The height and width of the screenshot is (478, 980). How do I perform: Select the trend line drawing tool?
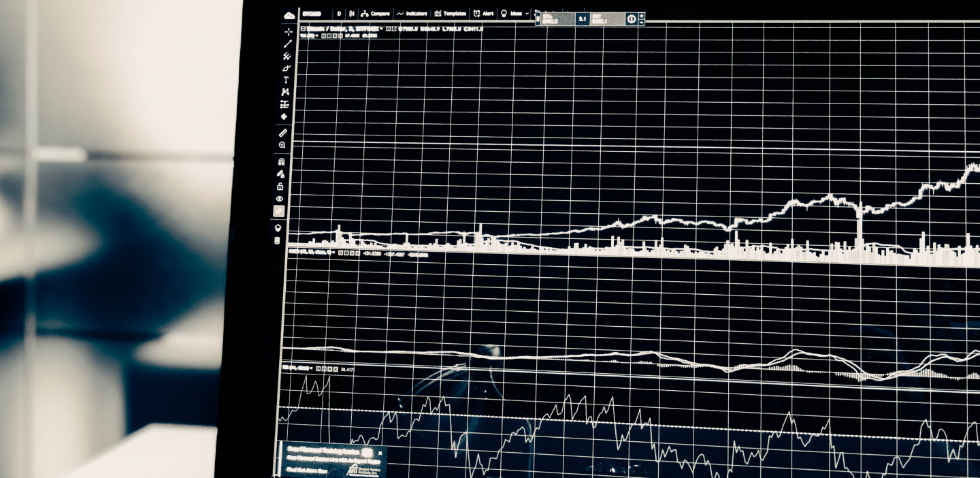(287, 44)
